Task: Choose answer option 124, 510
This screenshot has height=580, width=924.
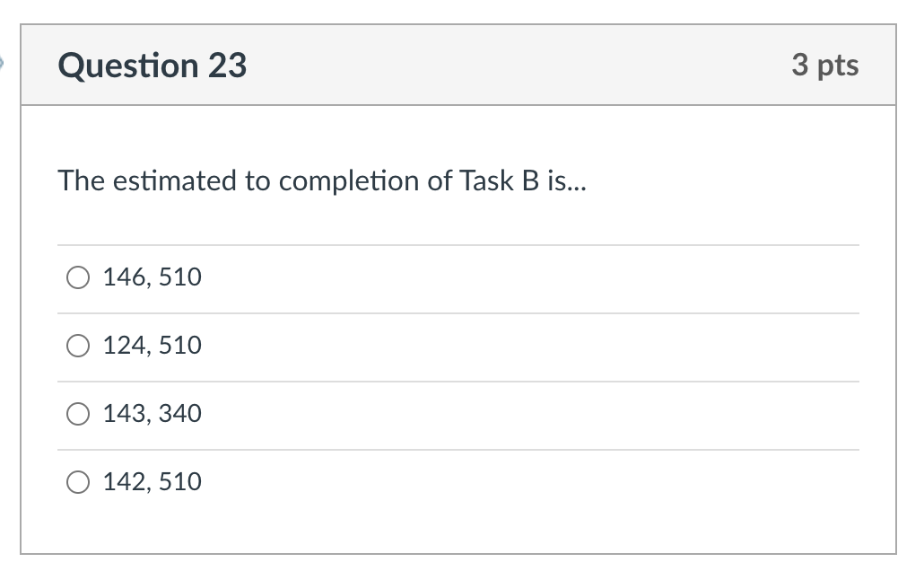Action: (78, 346)
